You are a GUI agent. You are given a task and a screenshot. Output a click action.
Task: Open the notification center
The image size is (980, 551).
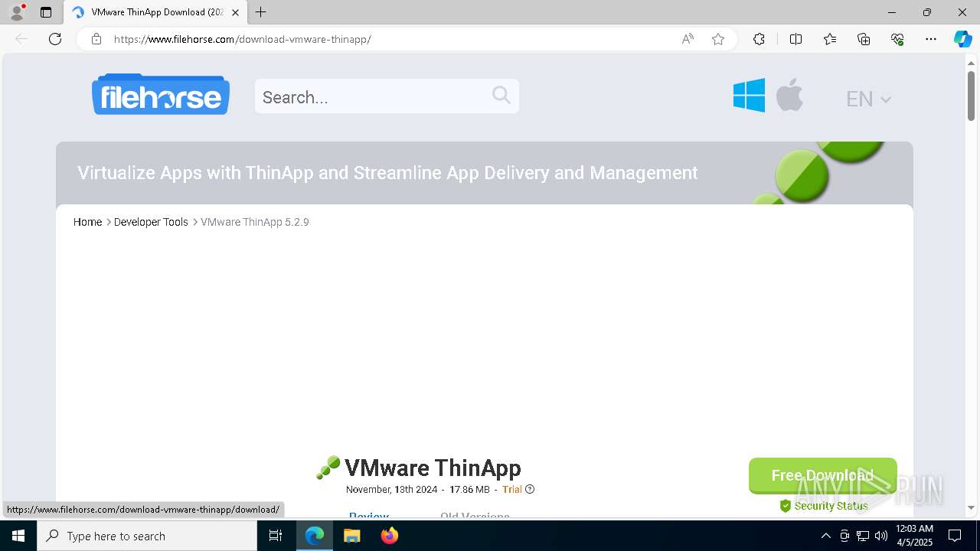(955, 536)
